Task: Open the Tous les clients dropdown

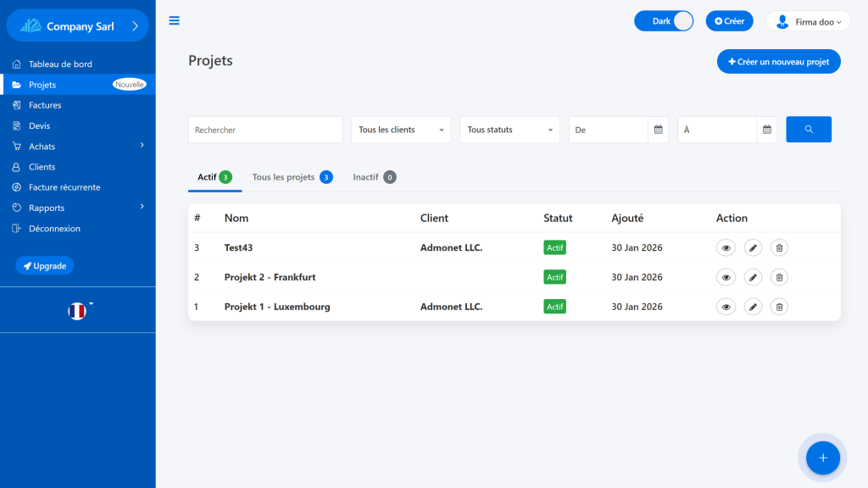Action: pyautogui.click(x=401, y=130)
